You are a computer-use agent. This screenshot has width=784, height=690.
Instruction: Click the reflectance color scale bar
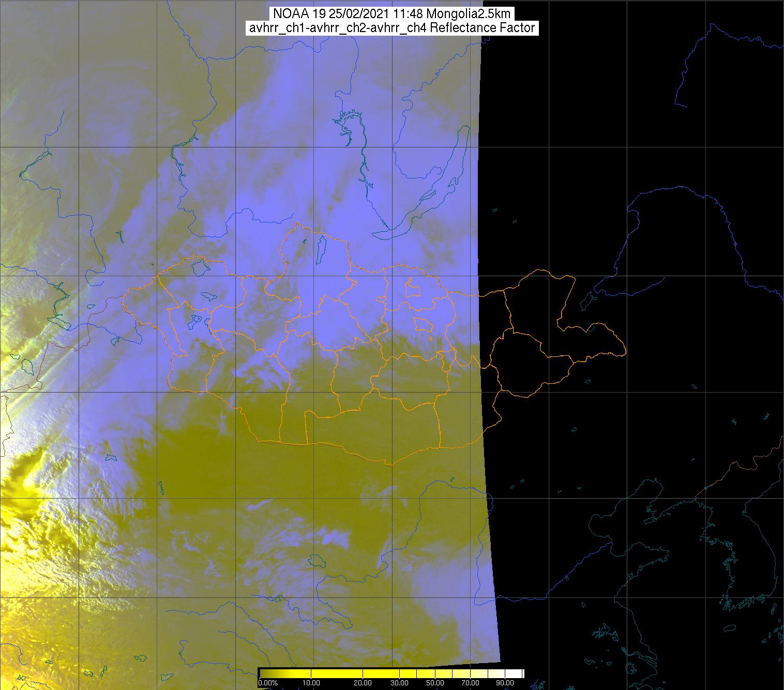tap(391, 673)
